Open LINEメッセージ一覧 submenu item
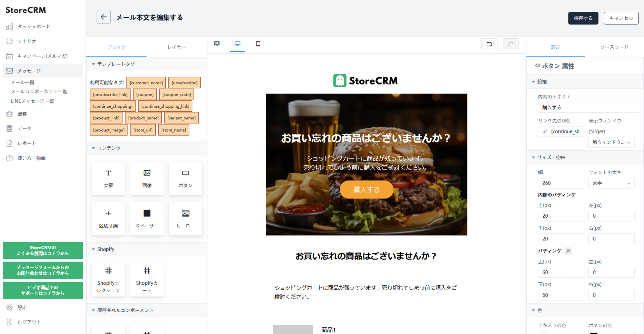644x334 pixels. [32, 101]
